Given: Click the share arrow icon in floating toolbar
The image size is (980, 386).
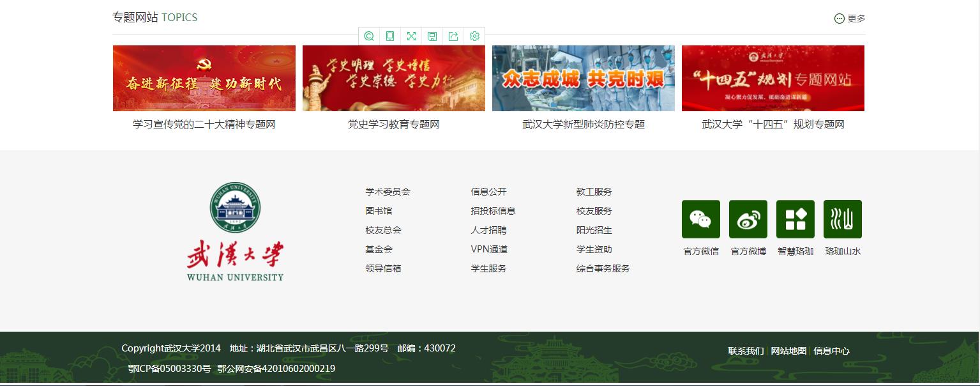Looking at the screenshot, I should click(453, 36).
